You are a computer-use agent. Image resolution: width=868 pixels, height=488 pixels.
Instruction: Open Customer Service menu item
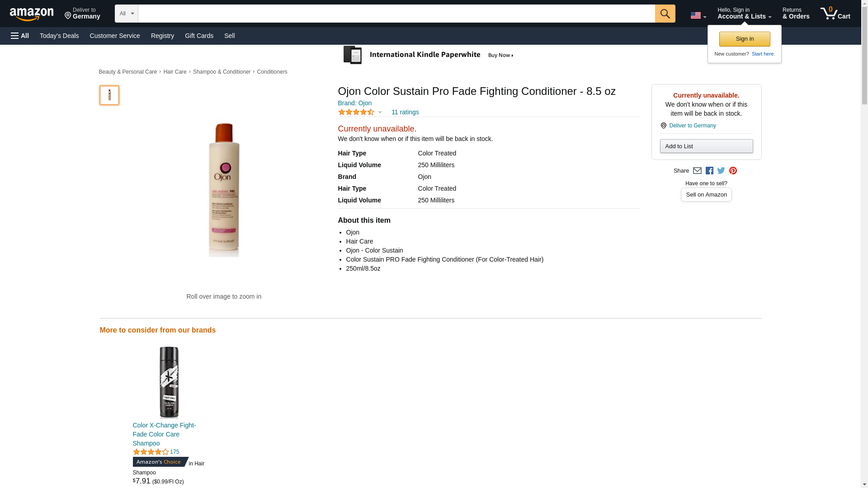115,36
